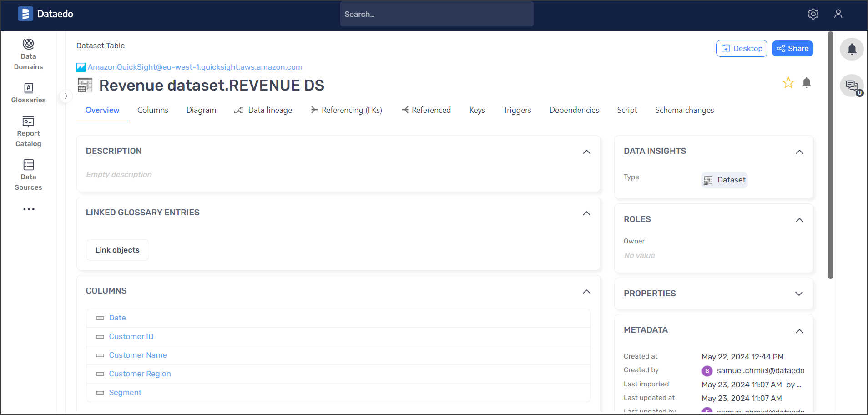This screenshot has width=868, height=415.
Task: Click avatar next to samuel.chmiel Created by
Action: pyautogui.click(x=707, y=371)
